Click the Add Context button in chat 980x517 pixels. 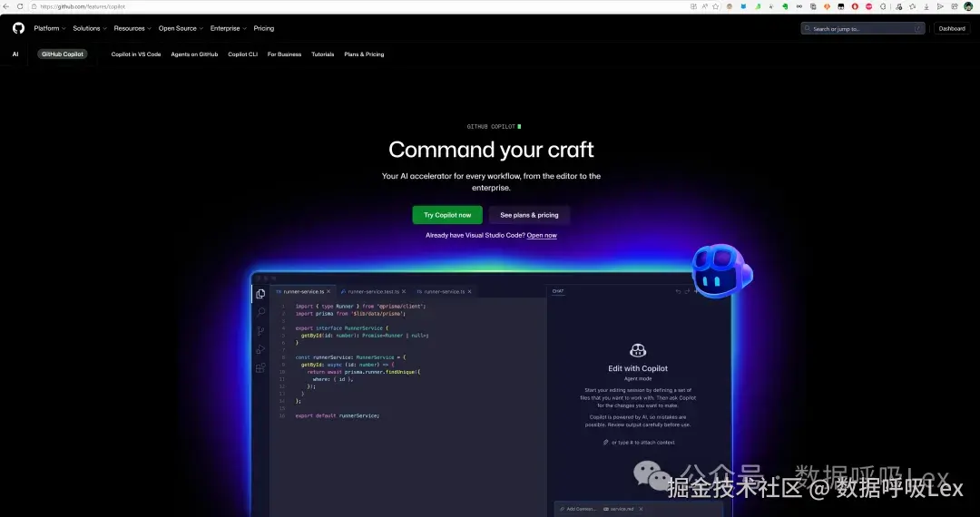[579, 509]
